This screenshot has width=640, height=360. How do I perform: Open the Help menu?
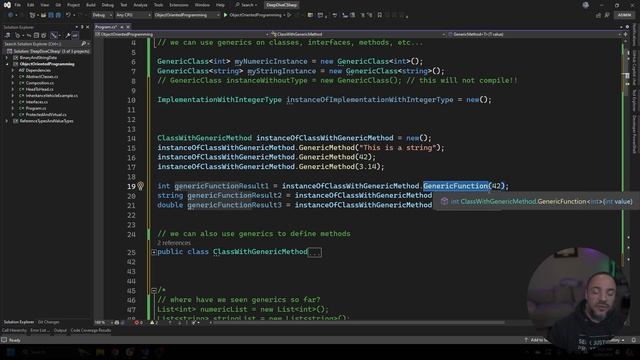pyautogui.click(x=220, y=5)
